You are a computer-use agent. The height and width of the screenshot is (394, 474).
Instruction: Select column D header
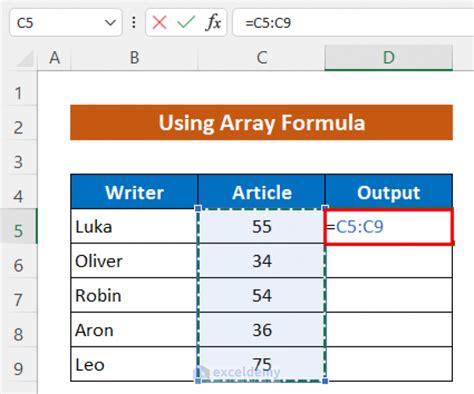coord(389,58)
